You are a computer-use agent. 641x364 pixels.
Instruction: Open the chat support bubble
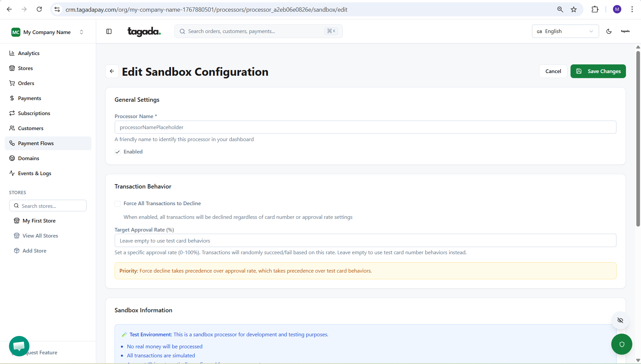(x=19, y=346)
